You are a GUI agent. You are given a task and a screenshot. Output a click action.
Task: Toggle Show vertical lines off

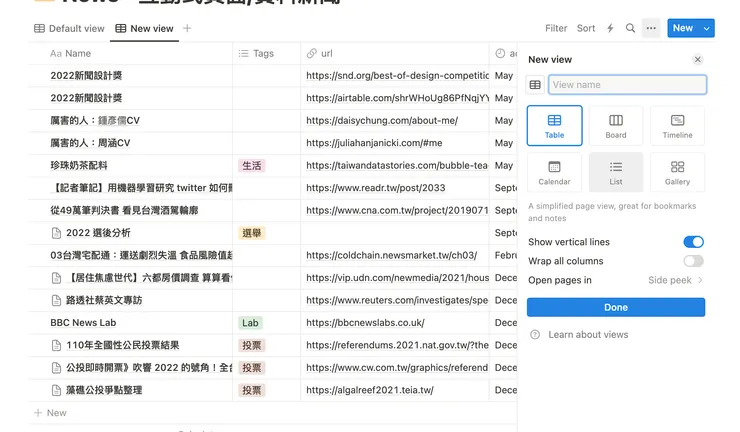693,242
